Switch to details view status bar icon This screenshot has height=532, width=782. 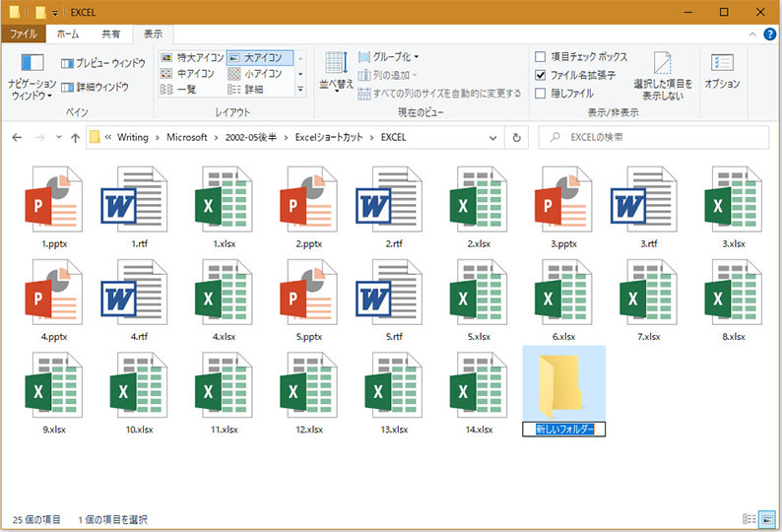point(749,519)
